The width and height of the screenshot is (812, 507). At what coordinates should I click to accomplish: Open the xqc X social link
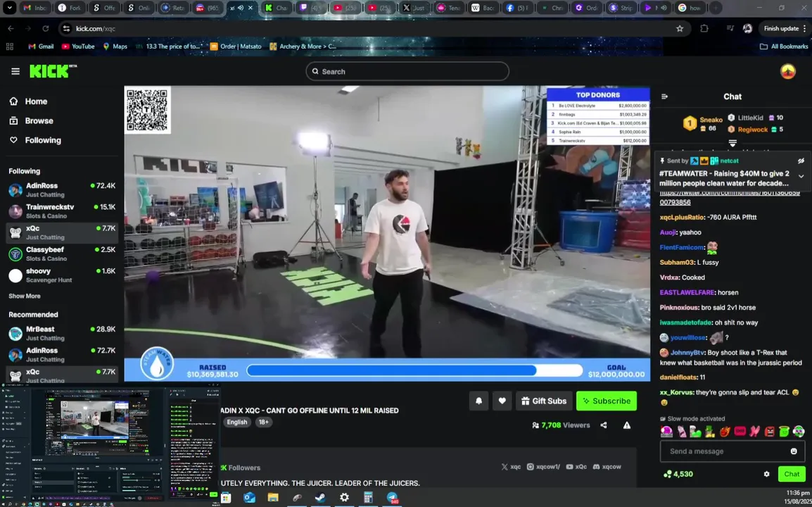coord(511,467)
